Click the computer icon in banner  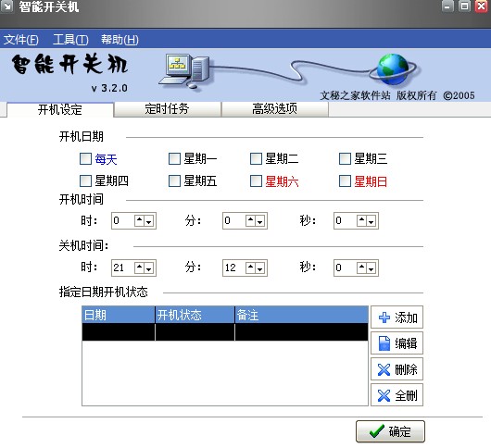(x=184, y=70)
